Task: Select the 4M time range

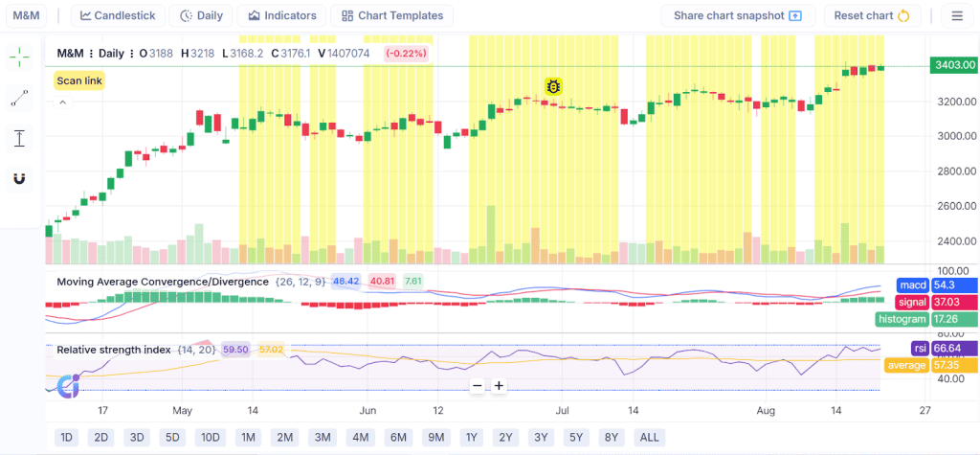Action: tap(360, 437)
